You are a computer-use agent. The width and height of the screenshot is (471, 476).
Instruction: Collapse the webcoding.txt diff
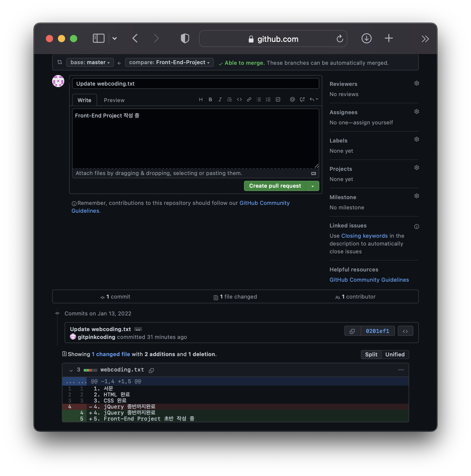(x=71, y=370)
